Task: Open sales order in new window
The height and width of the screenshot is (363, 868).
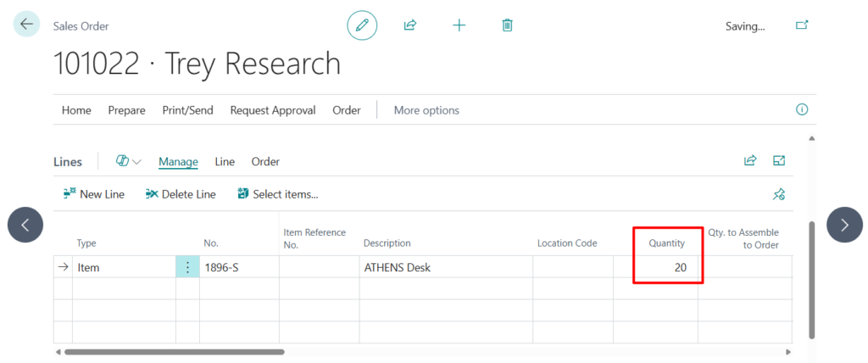Action: tap(802, 25)
